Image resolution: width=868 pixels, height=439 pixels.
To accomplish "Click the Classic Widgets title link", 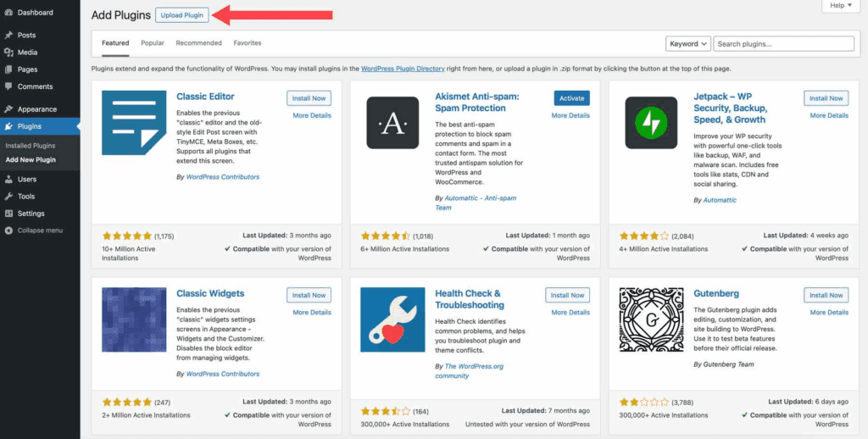I will point(210,293).
